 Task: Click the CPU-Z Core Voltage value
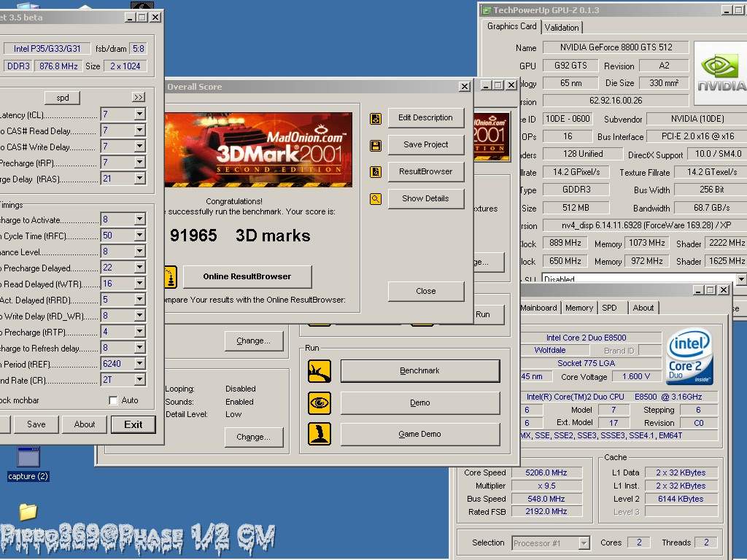[x=636, y=376]
